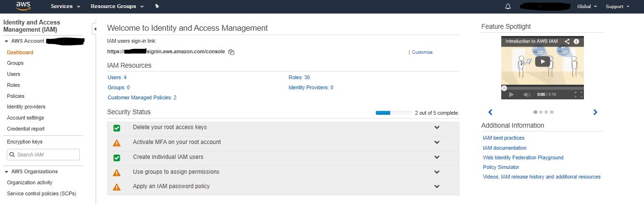Screen dimensions: 644x204
Task: Open the Users: 4 resource link
Action: 117,77
